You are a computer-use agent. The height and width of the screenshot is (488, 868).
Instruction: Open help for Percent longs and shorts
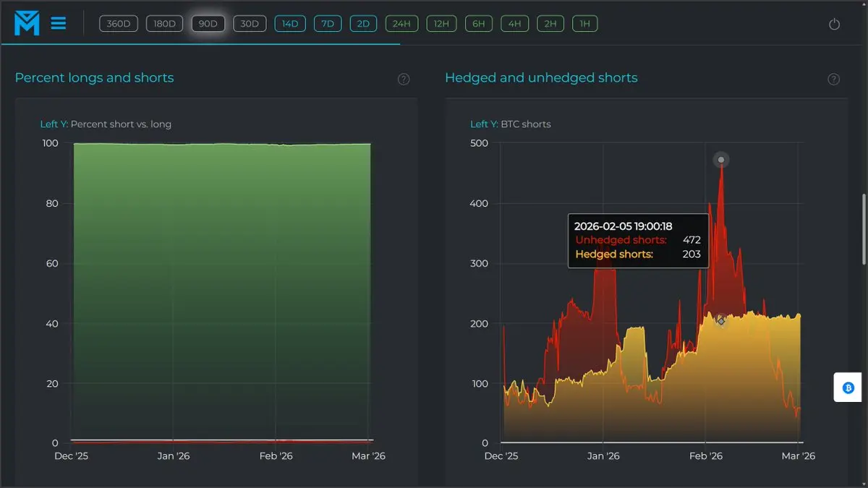tap(404, 79)
